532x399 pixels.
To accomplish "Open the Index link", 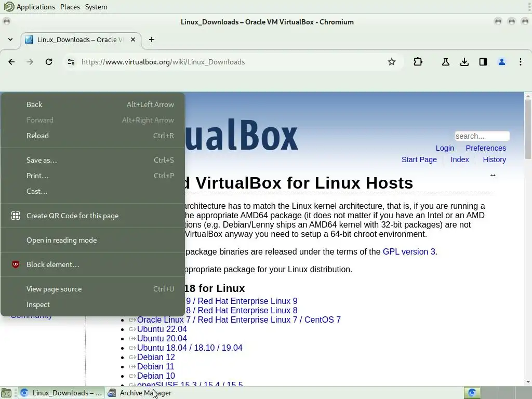I will click(459, 159).
